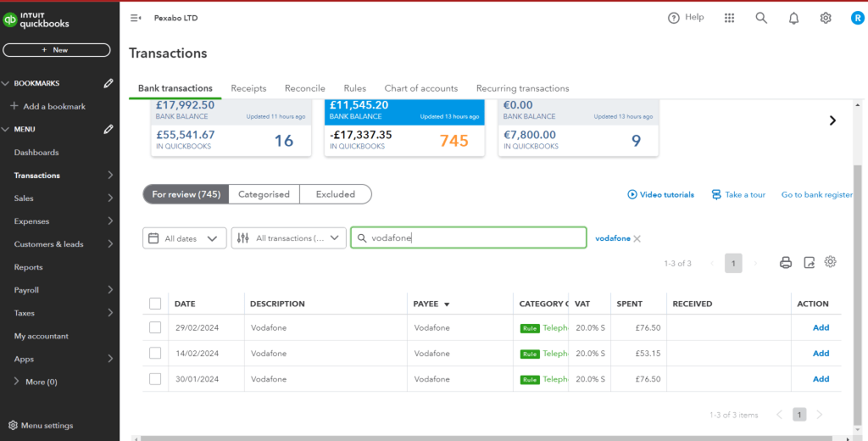Viewport: 868px width, 441px height.
Task: Open notifications bell
Action: (793, 19)
